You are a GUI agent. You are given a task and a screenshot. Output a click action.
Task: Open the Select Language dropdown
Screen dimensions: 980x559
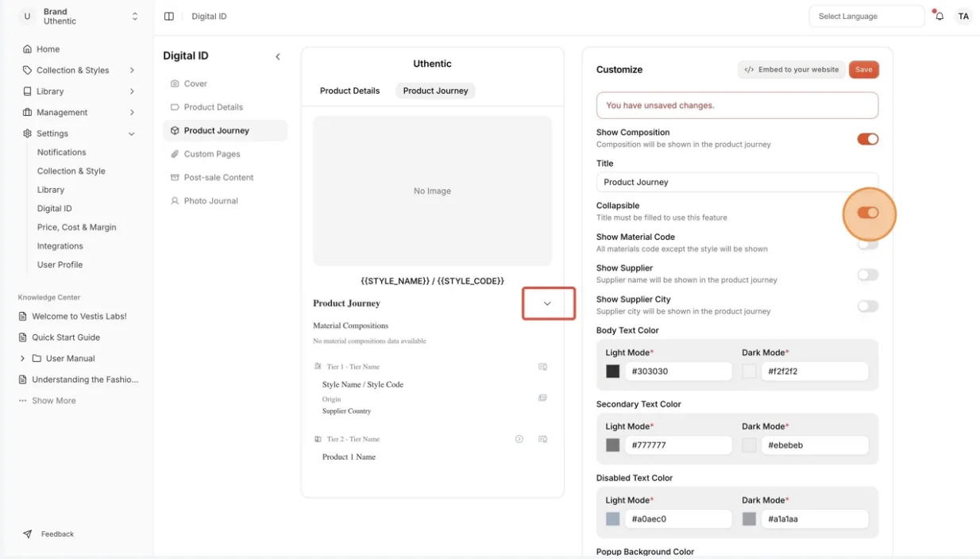pyautogui.click(x=866, y=16)
